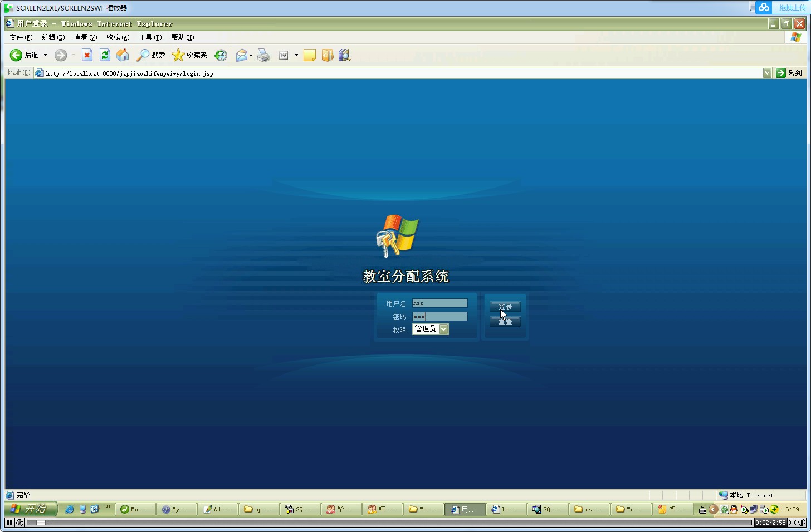Click the 登录 (Login) button

(505, 307)
